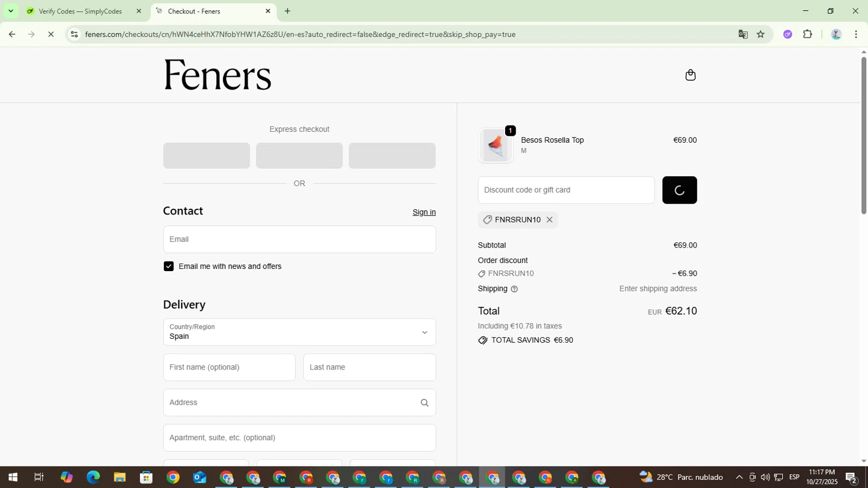Translate this page icon
This screenshot has height=488, width=868.
click(x=743, y=34)
